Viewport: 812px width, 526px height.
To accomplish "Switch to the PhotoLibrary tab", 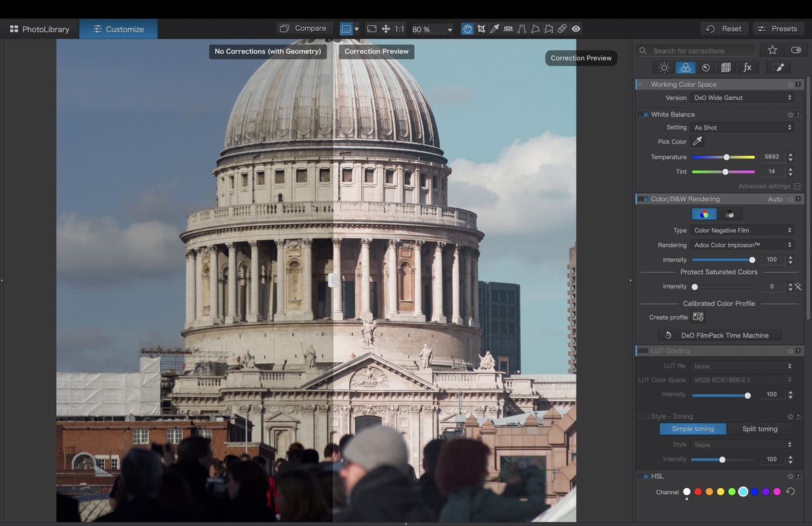I will [x=39, y=29].
